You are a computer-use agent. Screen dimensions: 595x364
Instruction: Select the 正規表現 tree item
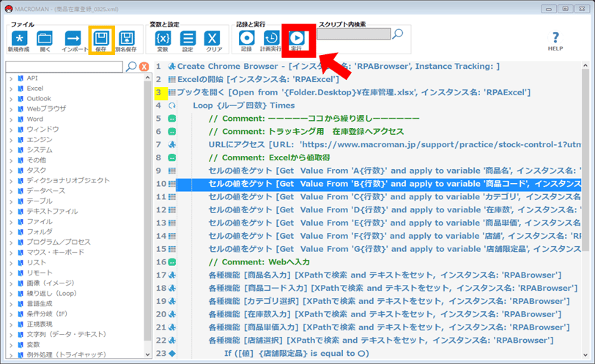tap(40, 324)
